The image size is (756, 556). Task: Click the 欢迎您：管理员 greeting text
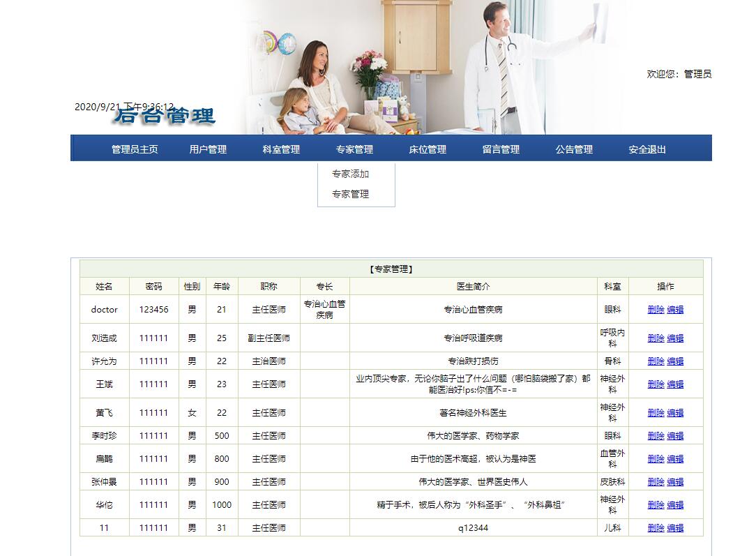coord(679,74)
